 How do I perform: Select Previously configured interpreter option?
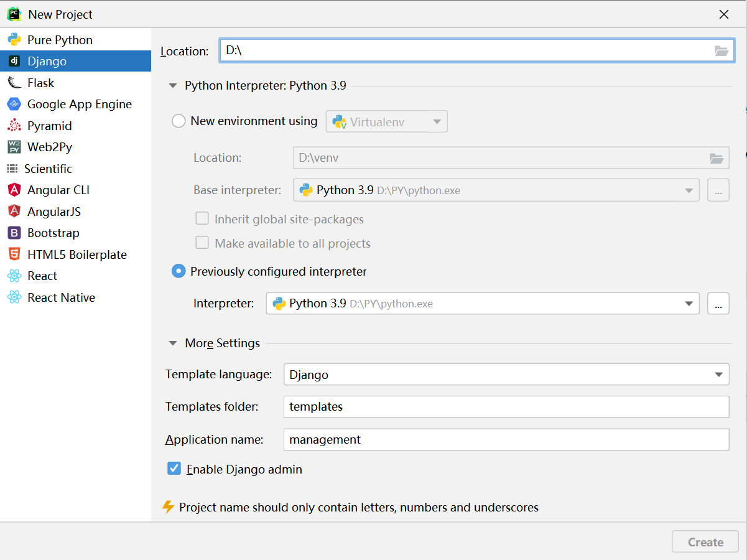point(179,271)
